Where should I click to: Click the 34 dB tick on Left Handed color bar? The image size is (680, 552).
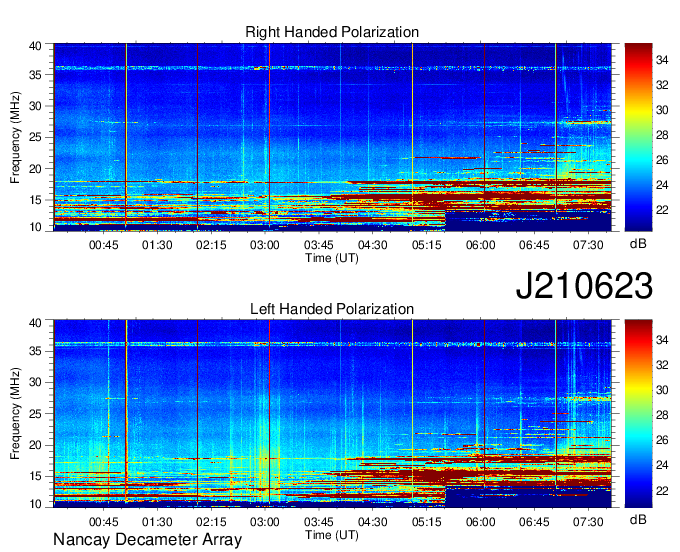tap(662, 340)
